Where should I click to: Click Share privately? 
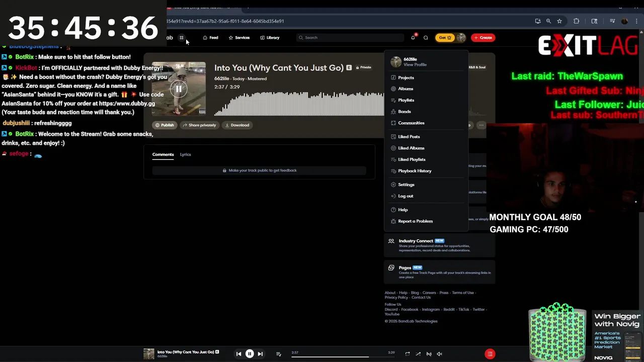point(199,125)
